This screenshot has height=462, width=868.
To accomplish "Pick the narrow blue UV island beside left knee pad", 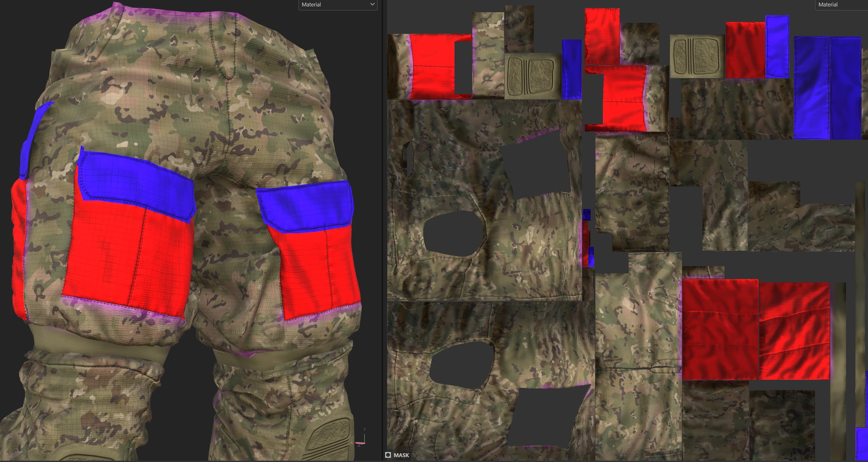I will [x=572, y=69].
